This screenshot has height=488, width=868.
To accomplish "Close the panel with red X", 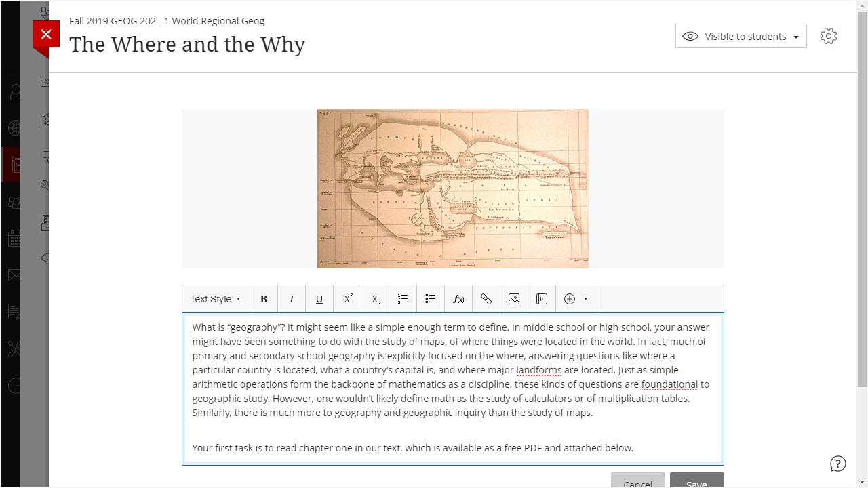I will point(46,35).
